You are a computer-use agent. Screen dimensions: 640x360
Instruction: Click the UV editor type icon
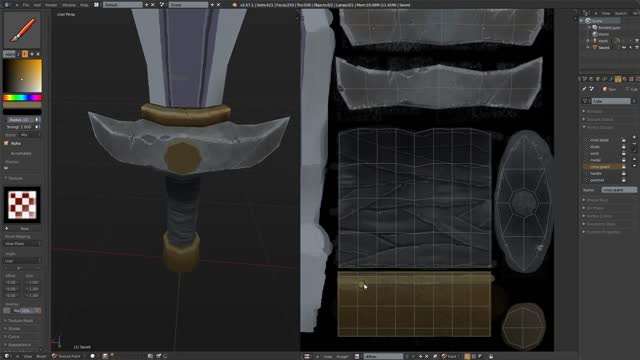pyautogui.click(x=307, y=356)
